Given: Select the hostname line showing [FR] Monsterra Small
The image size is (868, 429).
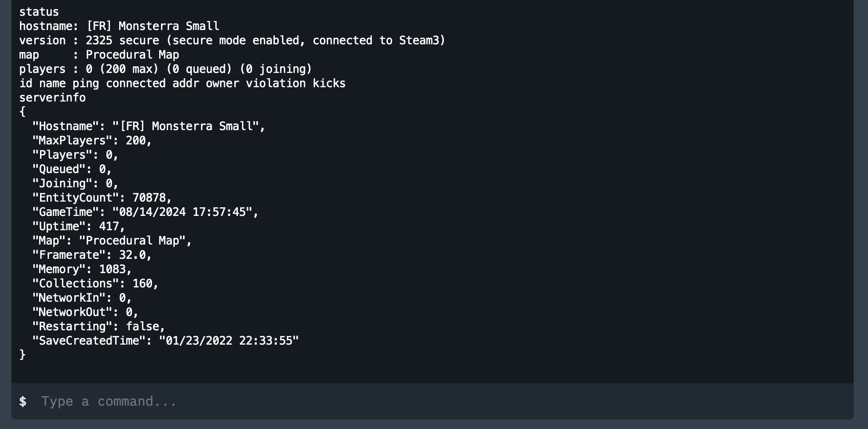Looking at the screenshot, I should pos(119,26).
